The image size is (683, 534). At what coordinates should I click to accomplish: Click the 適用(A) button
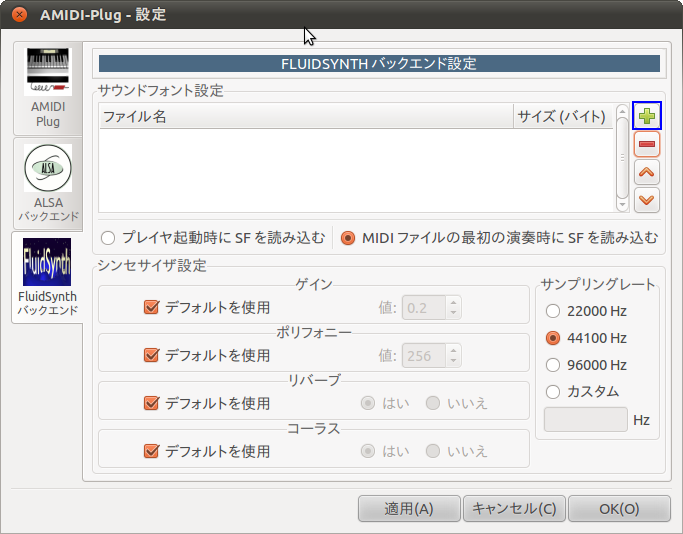[409, 508]
